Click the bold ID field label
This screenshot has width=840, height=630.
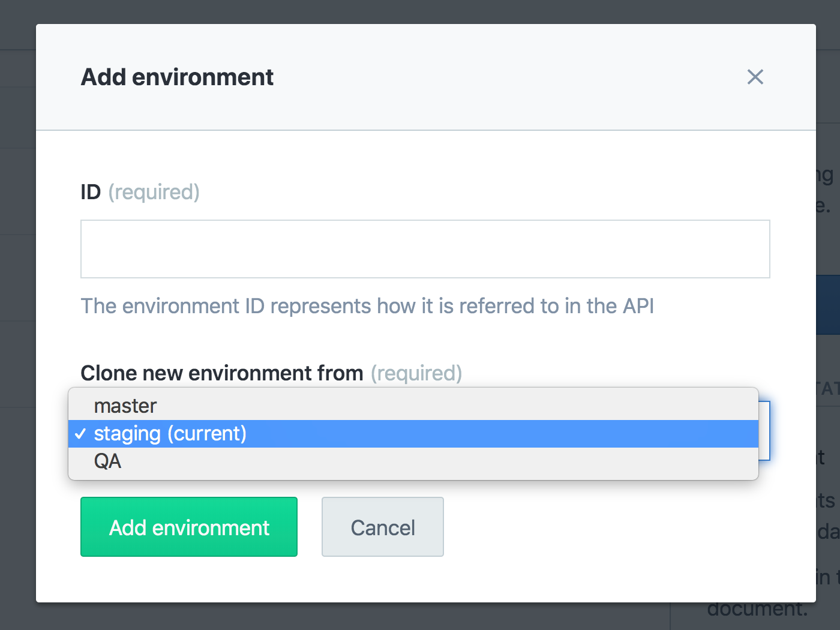coord(91,192)
